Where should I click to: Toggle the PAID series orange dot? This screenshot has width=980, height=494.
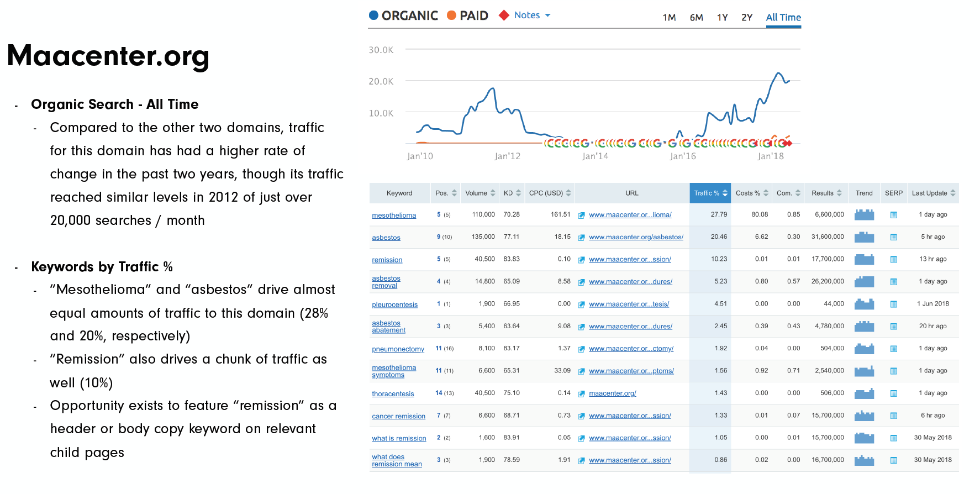tap(451, 15)
